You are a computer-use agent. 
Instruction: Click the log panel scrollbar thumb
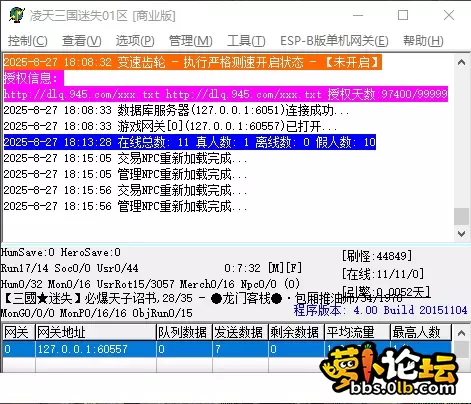tap(461, 216)
